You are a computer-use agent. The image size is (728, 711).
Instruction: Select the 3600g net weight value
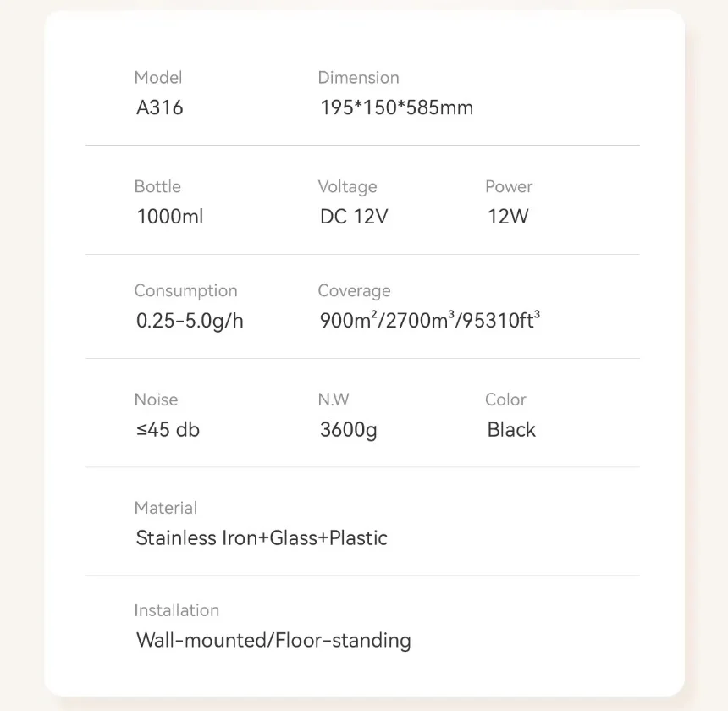pyautogui.click(x=349, y=430)
